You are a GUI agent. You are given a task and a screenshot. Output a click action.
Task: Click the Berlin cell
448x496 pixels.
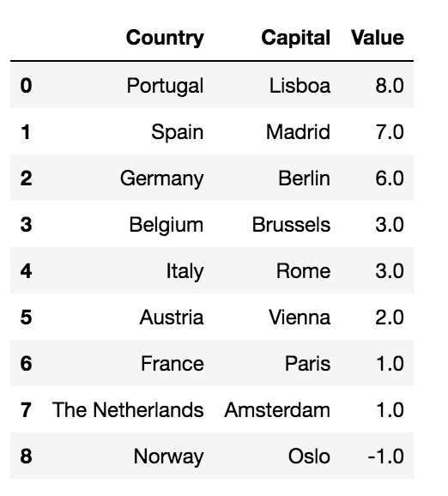point(304,178)
